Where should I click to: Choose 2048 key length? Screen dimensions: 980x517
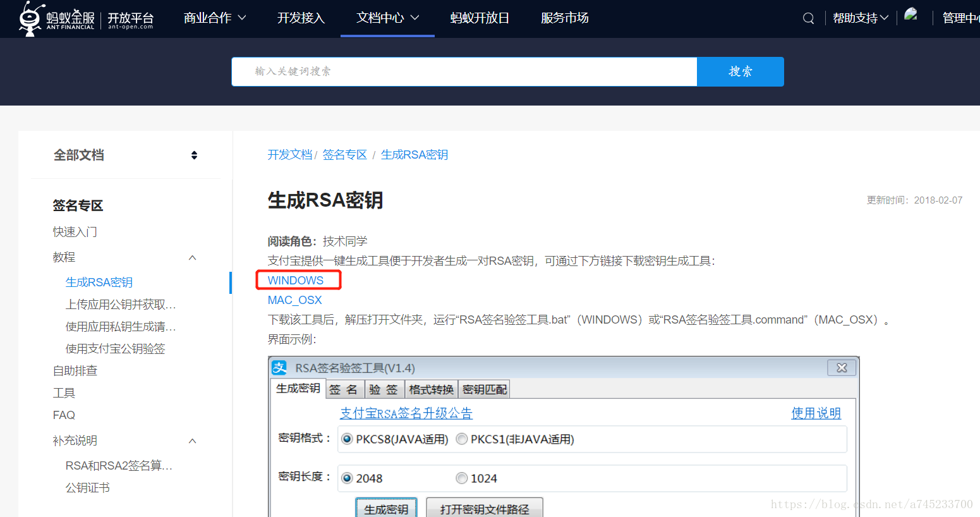click(362, 478)
